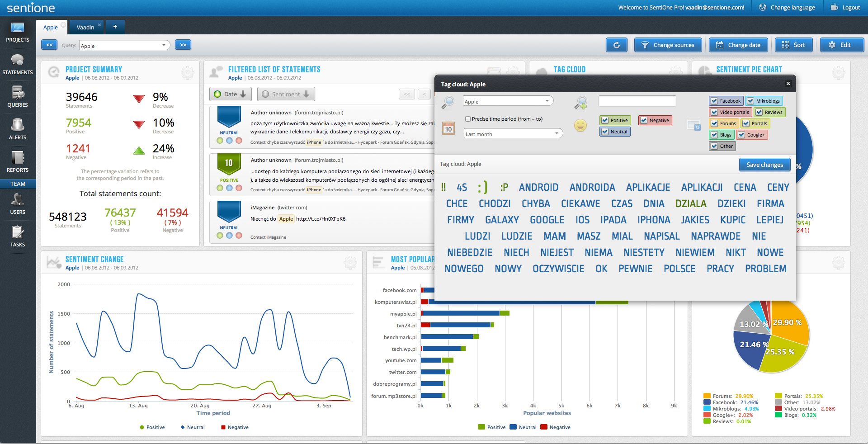Open the Alerts bell icon
Image resolution: width=868 pixels, height=444 pixels.
[x=18, y=129]
